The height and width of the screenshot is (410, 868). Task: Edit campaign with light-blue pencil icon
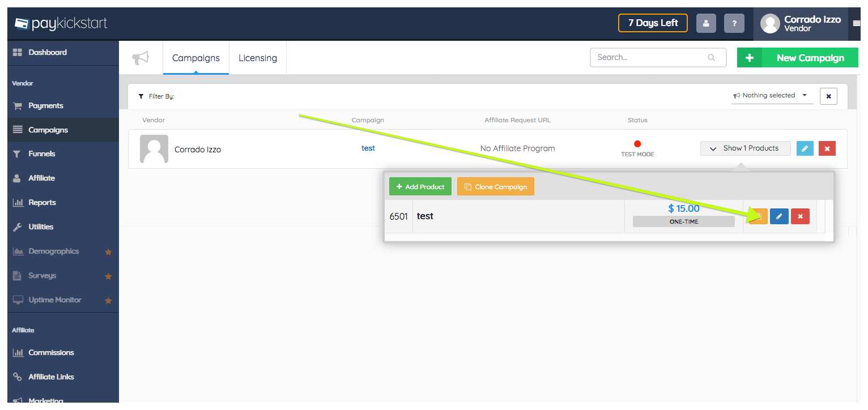tap(805, 148)
